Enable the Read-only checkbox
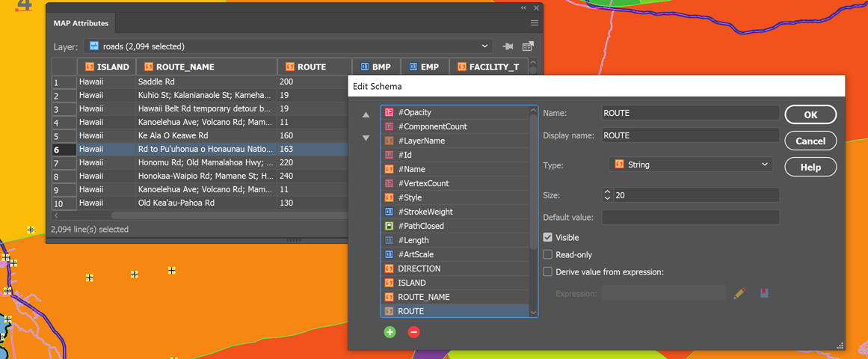The width and height of the screenshot is (868, 359). pos(548,255)
